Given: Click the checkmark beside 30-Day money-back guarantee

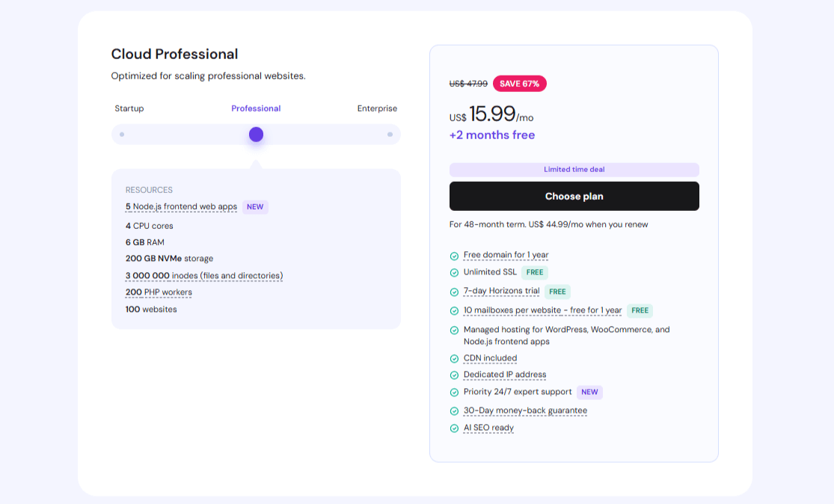Looking at the screenshot, I should (x=455, y=411).
